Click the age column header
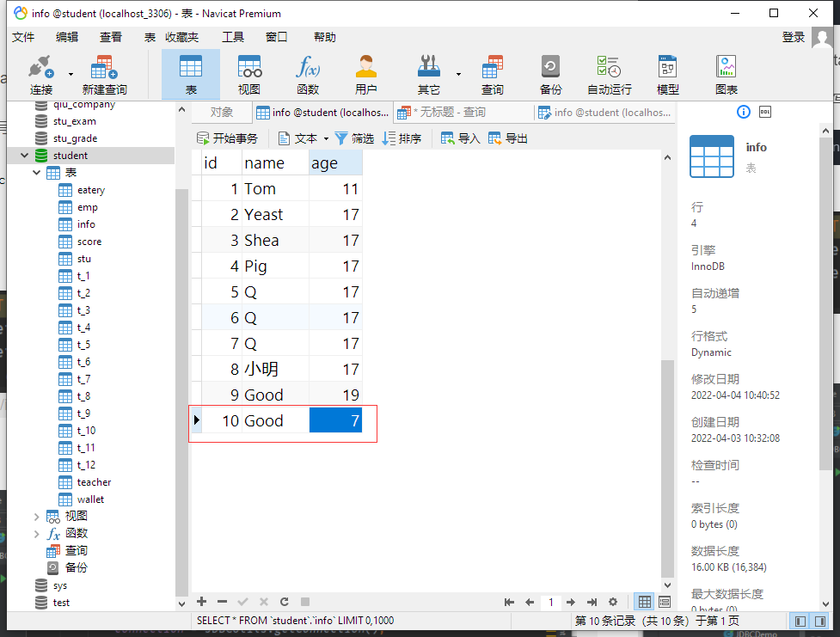 [336, 162]
